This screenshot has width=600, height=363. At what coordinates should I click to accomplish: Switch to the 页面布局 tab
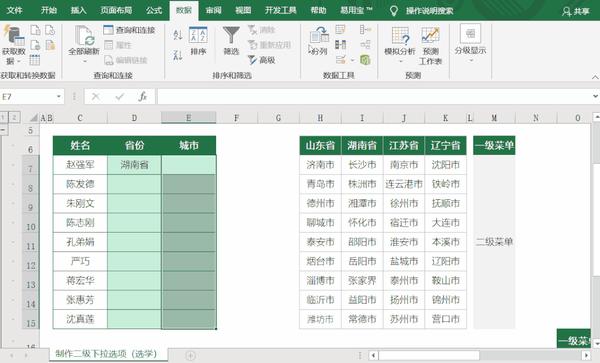tap(116, 10)
